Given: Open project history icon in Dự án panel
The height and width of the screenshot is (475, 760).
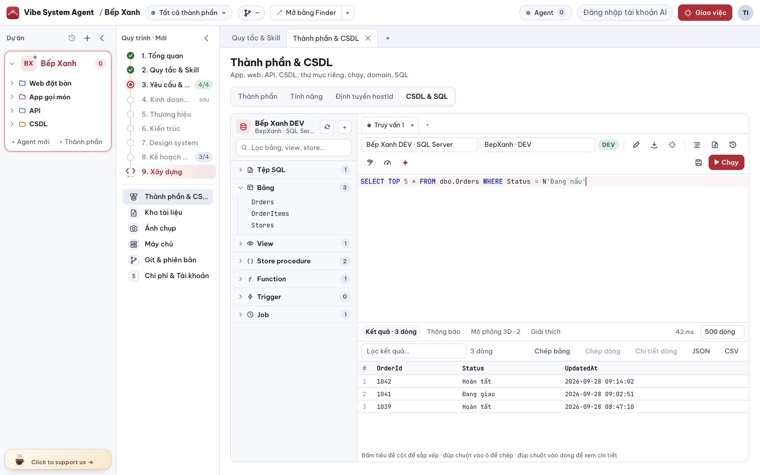Looking at the screenshot, I should pyautogui.click(x=72, y=38).
